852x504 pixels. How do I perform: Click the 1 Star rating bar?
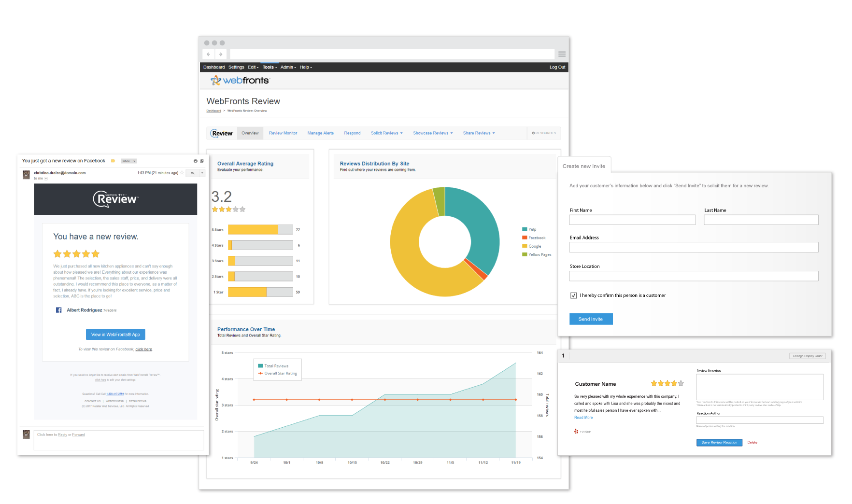click(260, 292)
